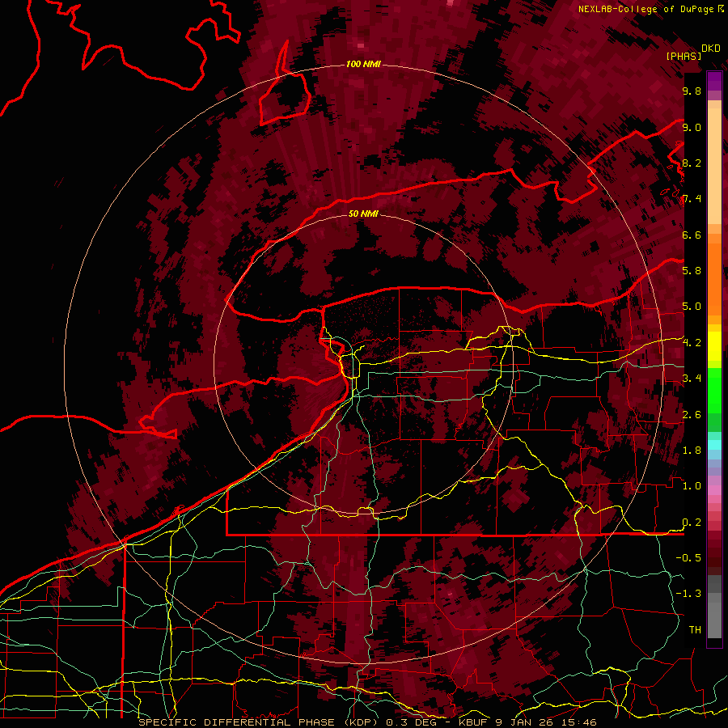Image resolution: width=728 pixels, height=728 pixels.
Task: Click the KBUF 9 JAN 26 15:46 timestamp
Action: pyautogui.click(x=527, y=722)
